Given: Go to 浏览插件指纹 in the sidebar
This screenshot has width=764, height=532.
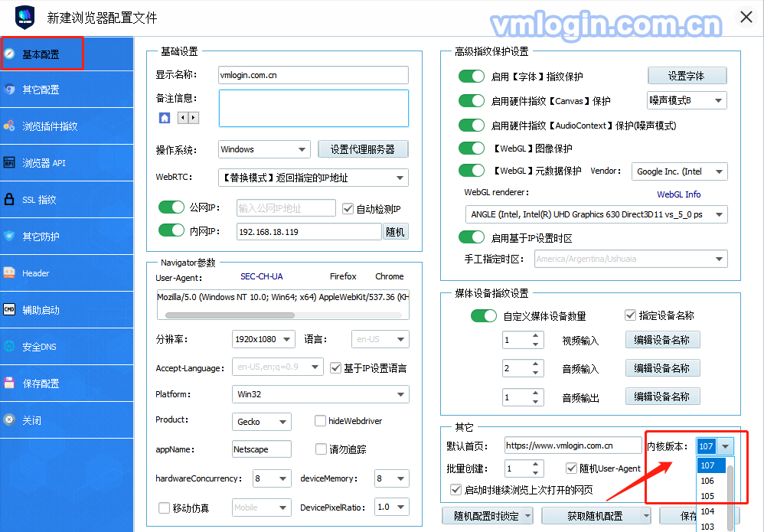Looking at the screenshot, I should pos(67,126).
